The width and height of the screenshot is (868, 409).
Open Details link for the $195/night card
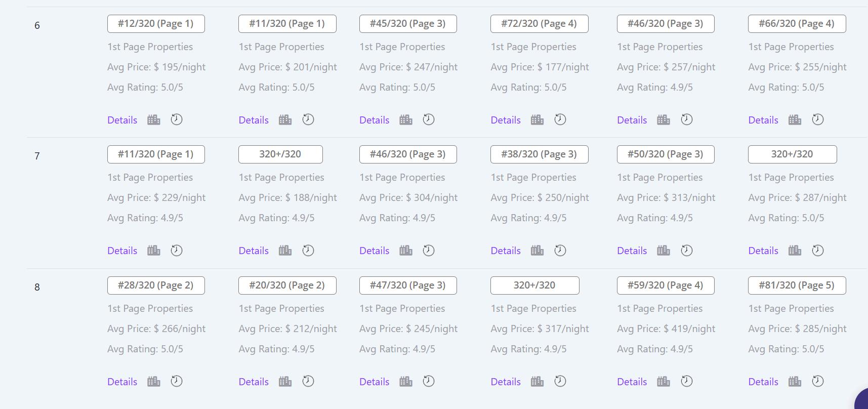pos(122,120)
